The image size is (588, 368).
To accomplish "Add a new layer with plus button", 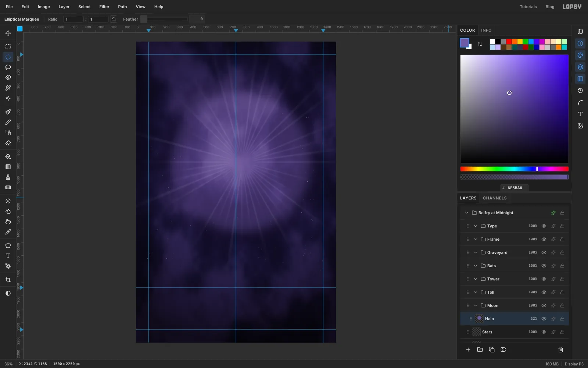I will click(468, 350).
